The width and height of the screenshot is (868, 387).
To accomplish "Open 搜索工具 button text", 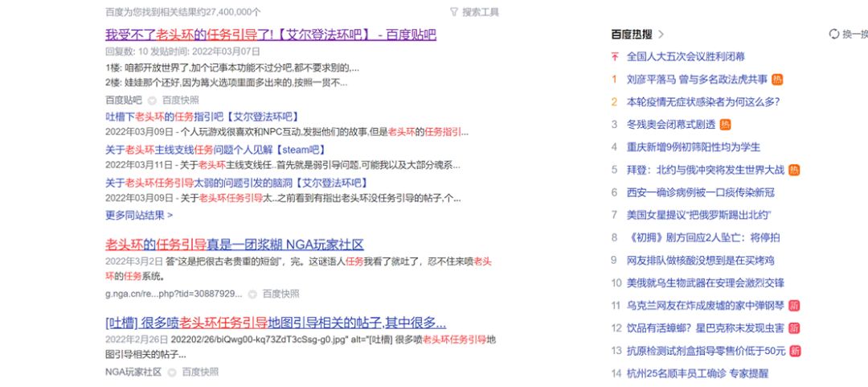I will [481, 11].
